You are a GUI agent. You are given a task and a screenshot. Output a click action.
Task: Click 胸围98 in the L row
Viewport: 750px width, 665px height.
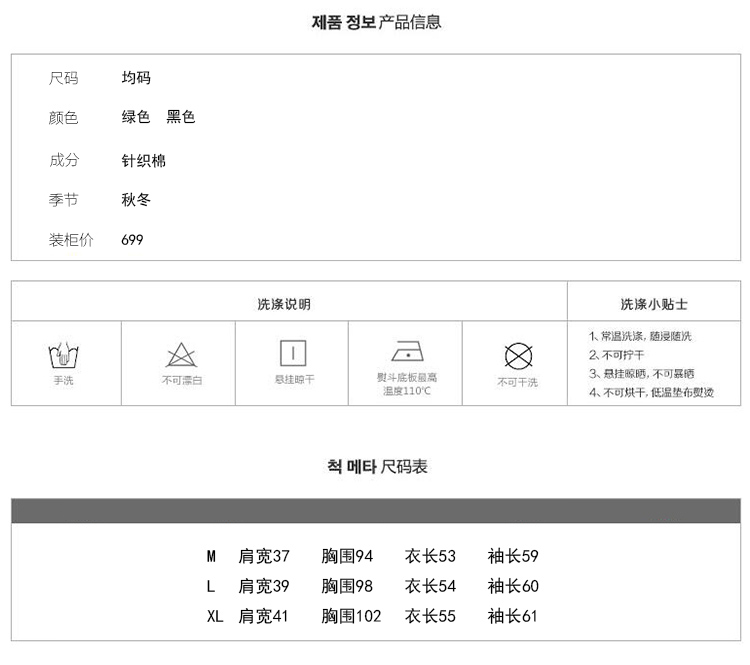347,586
